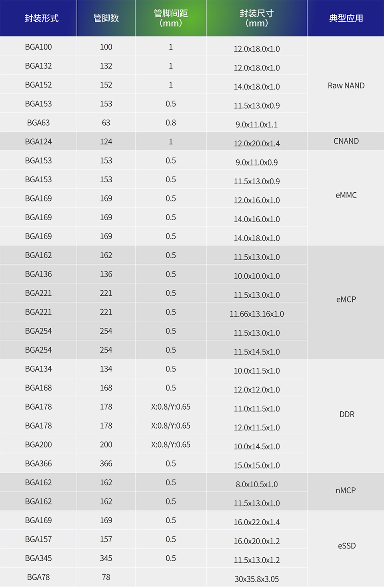This screenshot has height=588, width=384.
Task: Click the BGA124 package cell
Action: [x=38, y=142]
